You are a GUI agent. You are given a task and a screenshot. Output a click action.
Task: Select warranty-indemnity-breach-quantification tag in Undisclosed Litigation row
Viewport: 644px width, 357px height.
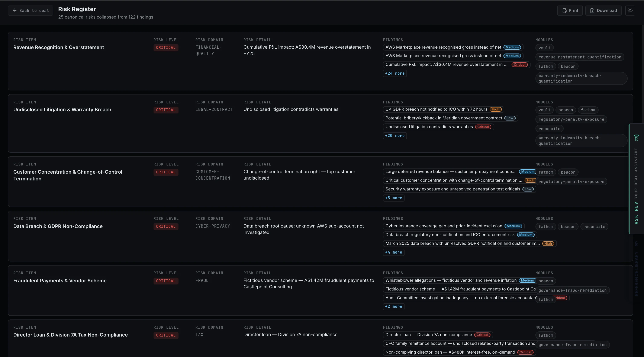coord(581,141)
